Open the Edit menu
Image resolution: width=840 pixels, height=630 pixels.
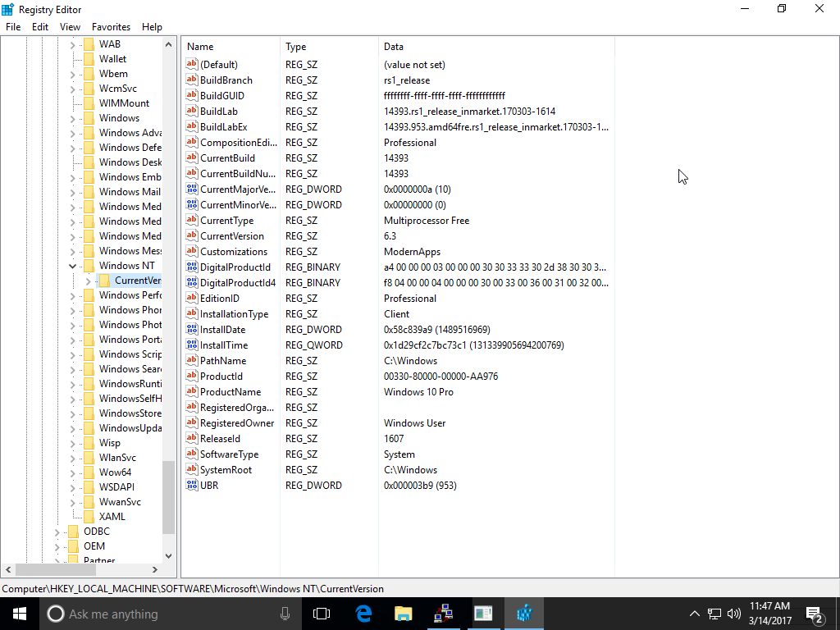click(x=40, y=27)
